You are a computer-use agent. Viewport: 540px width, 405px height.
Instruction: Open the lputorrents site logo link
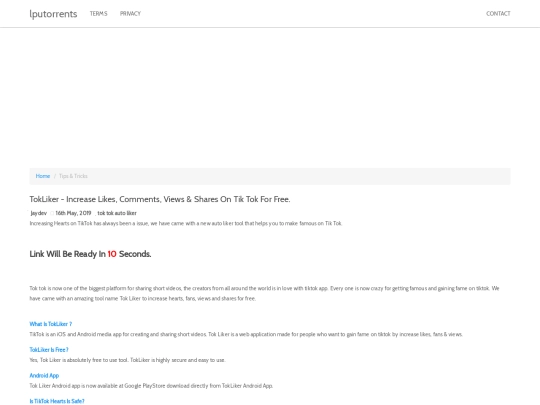[53, 14]
